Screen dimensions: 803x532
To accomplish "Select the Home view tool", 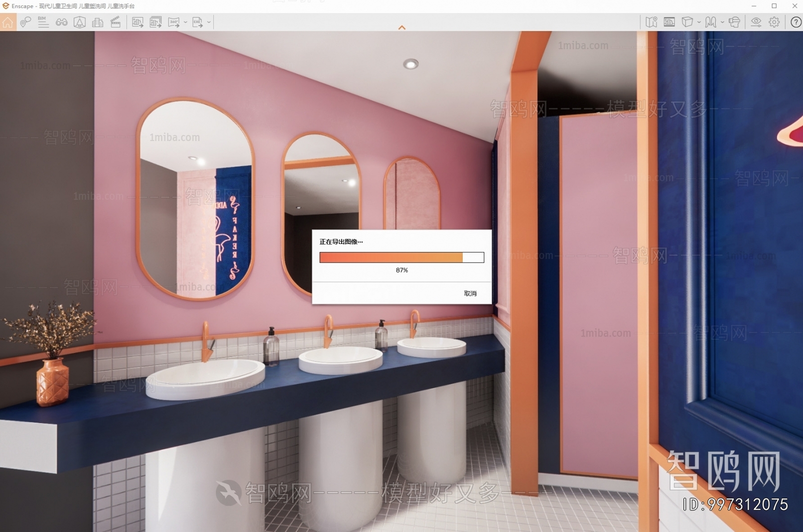I will click(x=8, y=22).
